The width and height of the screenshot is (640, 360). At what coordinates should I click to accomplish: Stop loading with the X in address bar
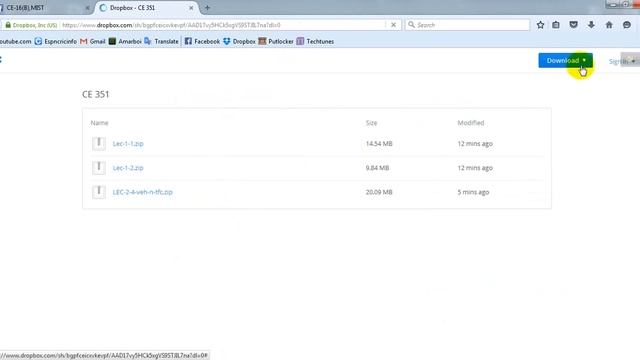click(393, 25)
